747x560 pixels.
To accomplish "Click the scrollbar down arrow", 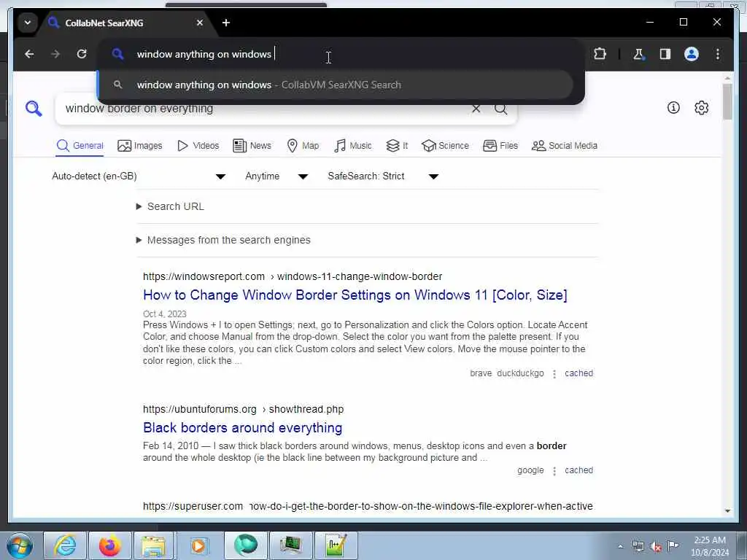I will [x=727, y=511].
